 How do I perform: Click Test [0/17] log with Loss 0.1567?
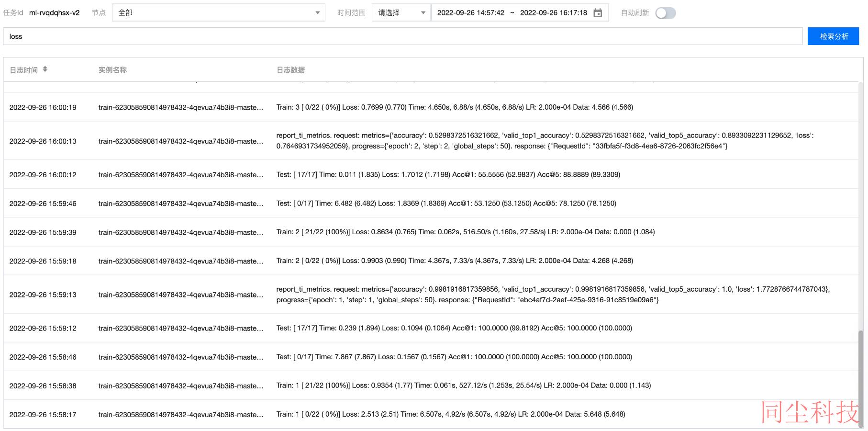(x=454, y=357)
